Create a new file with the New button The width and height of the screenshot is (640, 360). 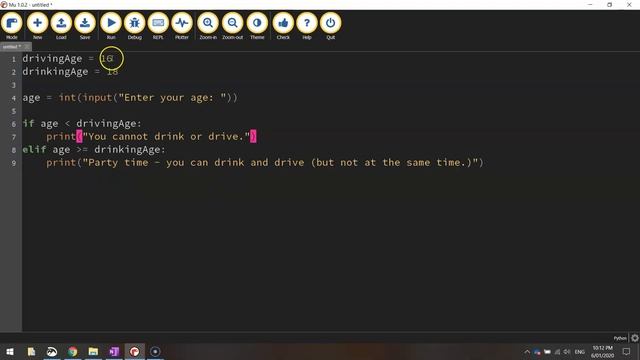(x=37, y=26)
